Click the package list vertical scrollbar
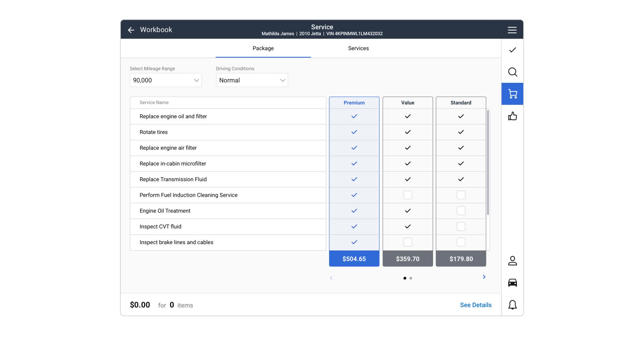Viewport: 644px width, 362px height. point(488,163)
